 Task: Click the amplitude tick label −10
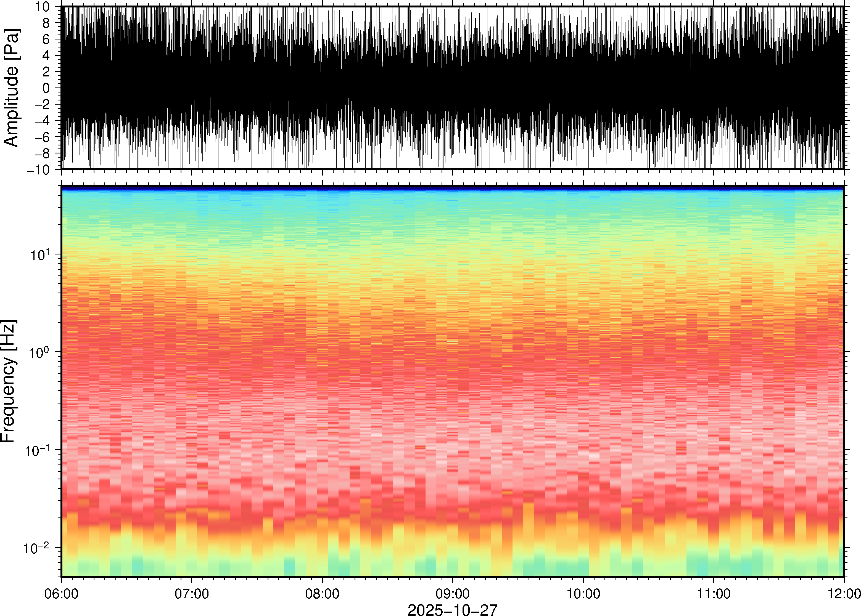38,169
